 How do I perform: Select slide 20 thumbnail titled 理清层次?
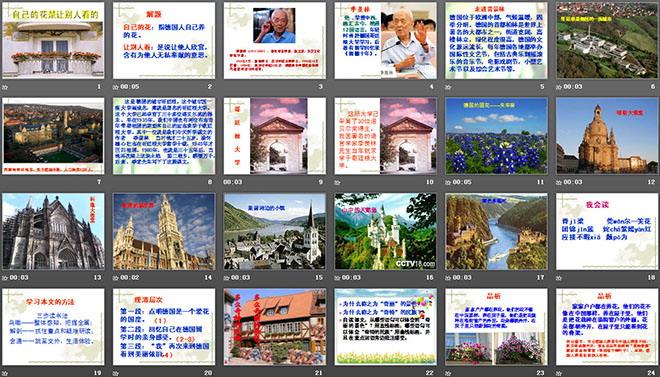click(x=164, y=327)
